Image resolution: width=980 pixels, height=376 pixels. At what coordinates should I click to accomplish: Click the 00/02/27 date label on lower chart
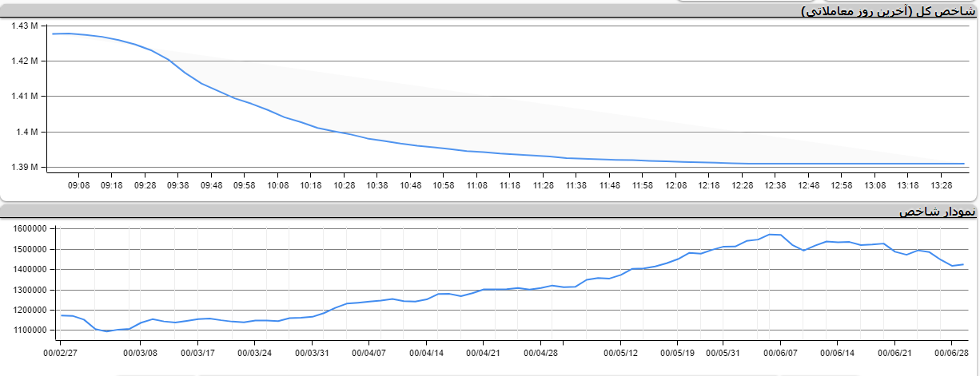point(61,351)
